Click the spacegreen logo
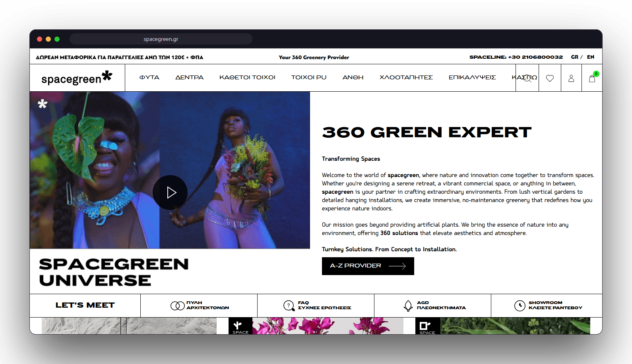 point(77,78)
